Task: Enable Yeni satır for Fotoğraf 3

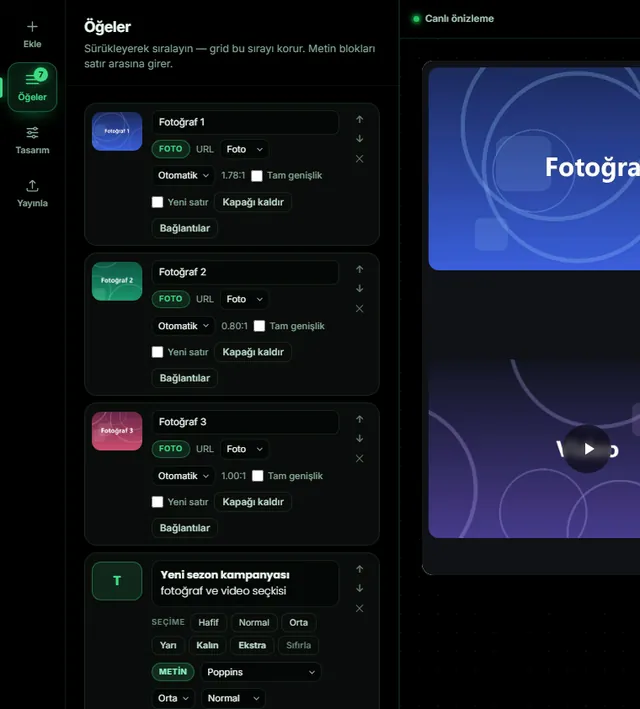Action: [x=157, y=502]
